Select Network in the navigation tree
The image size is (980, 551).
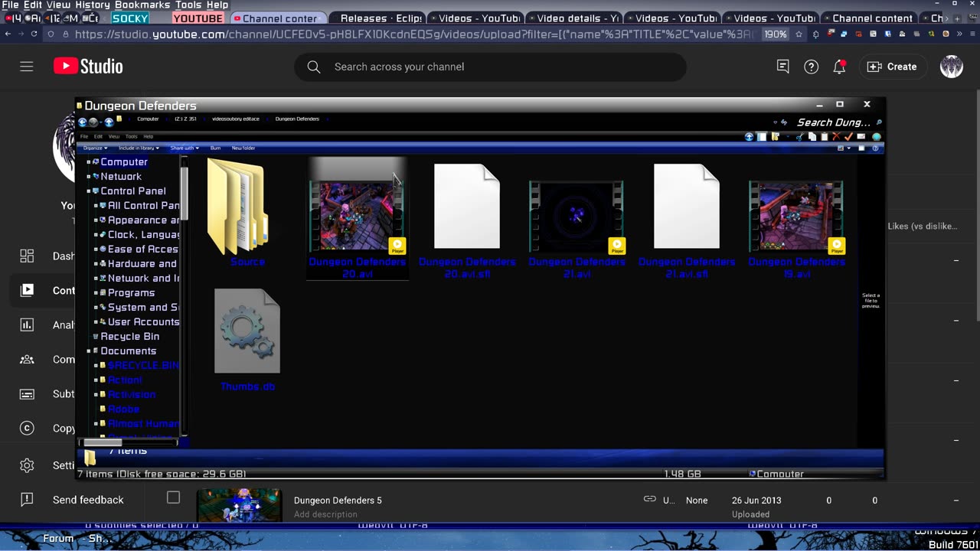[x=121, y=176]
